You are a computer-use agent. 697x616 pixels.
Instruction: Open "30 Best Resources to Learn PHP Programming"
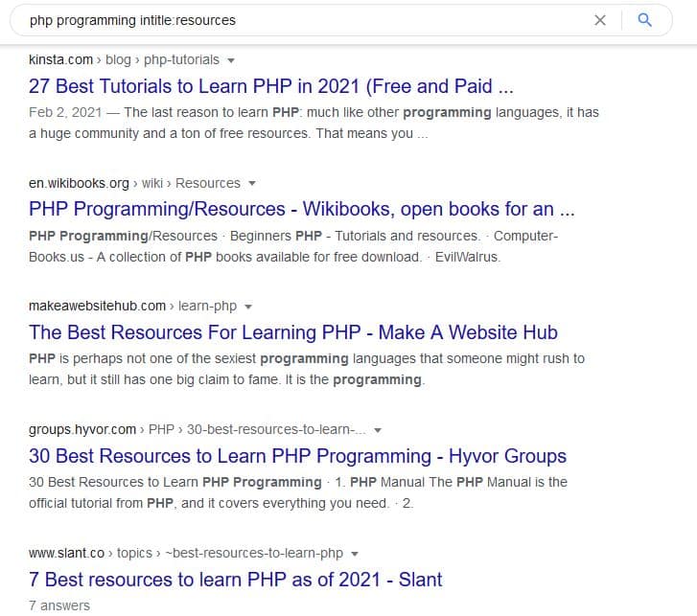(x=297, y=456)
